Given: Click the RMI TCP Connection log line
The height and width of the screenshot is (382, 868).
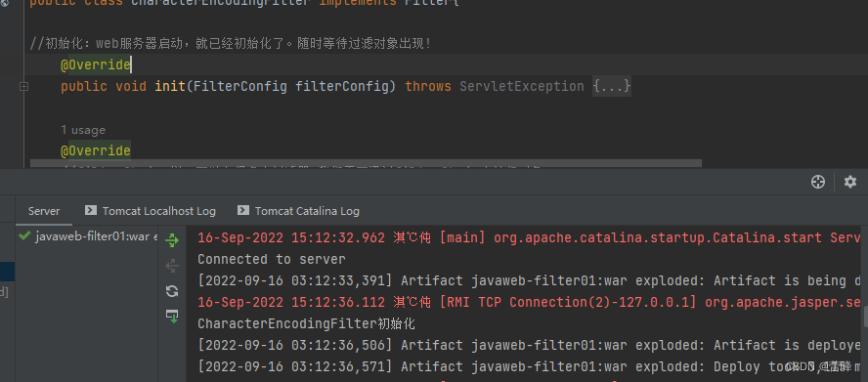Looking at the screenshot, I should click(x=529, y=302).
